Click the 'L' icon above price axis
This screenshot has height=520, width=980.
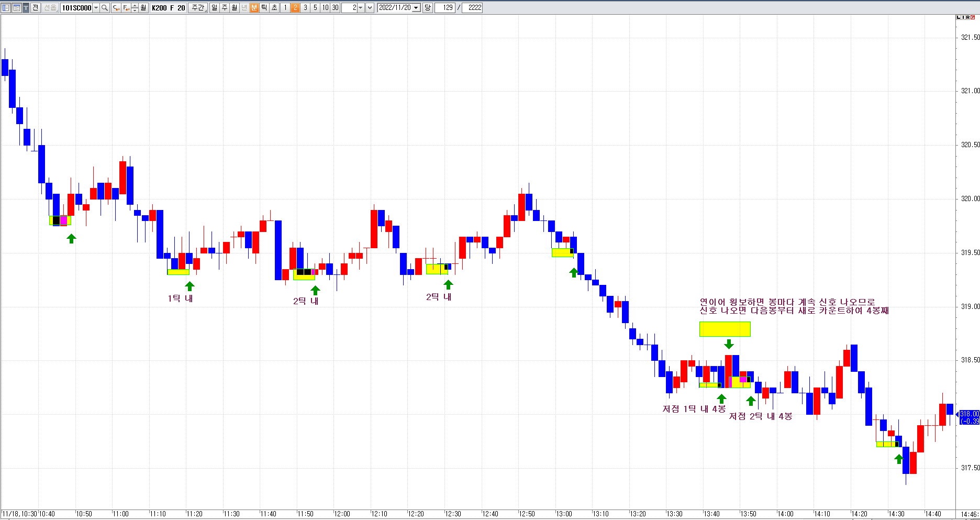click(x=959, y=17)
